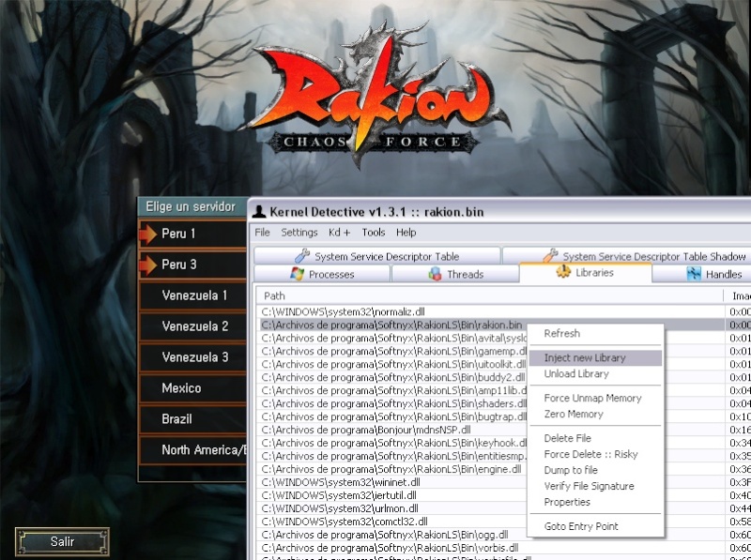
Task: Select the comctl32.dll library row
Action: click(x=392, y=522)
